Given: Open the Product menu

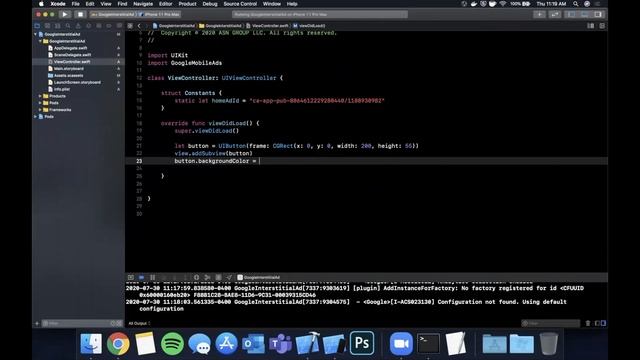Looking at the screenshot, I should [x=187, y=4].
